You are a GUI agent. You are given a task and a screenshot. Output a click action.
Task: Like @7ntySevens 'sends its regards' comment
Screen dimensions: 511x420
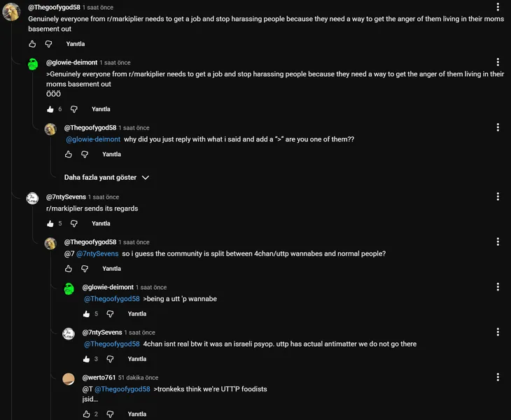pyautogui.click(x=50, y=224)
